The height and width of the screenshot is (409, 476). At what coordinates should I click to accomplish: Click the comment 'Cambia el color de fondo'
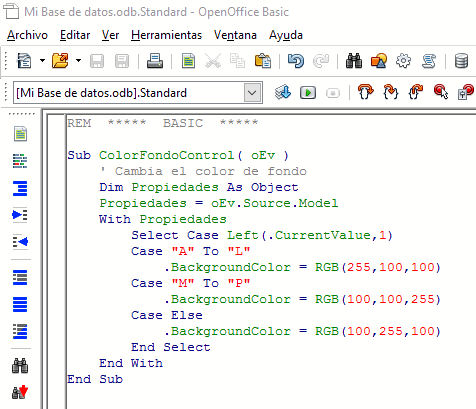211,171
